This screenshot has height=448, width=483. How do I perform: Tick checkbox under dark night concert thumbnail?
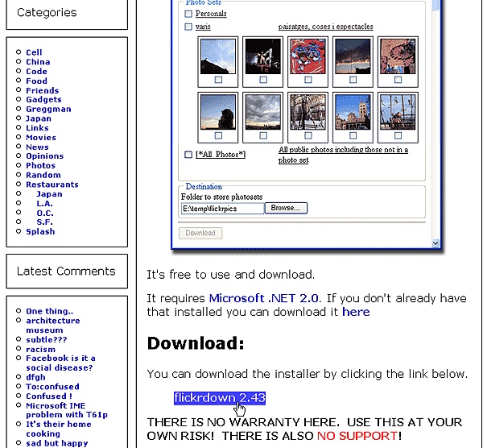(263, 80)
